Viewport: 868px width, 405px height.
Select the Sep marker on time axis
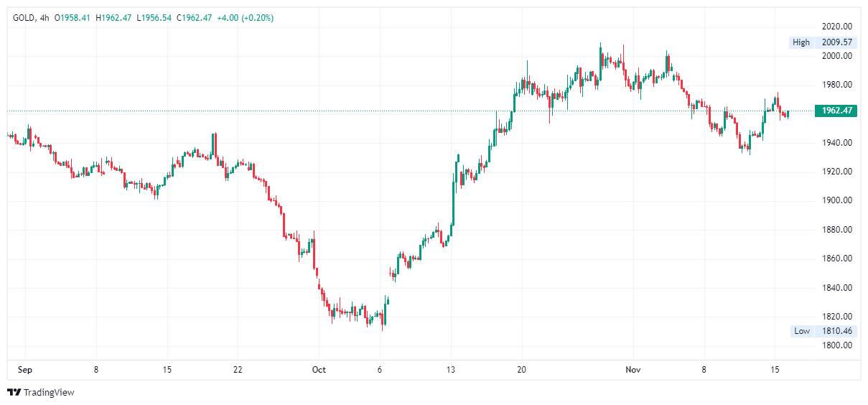click(24, 370)
